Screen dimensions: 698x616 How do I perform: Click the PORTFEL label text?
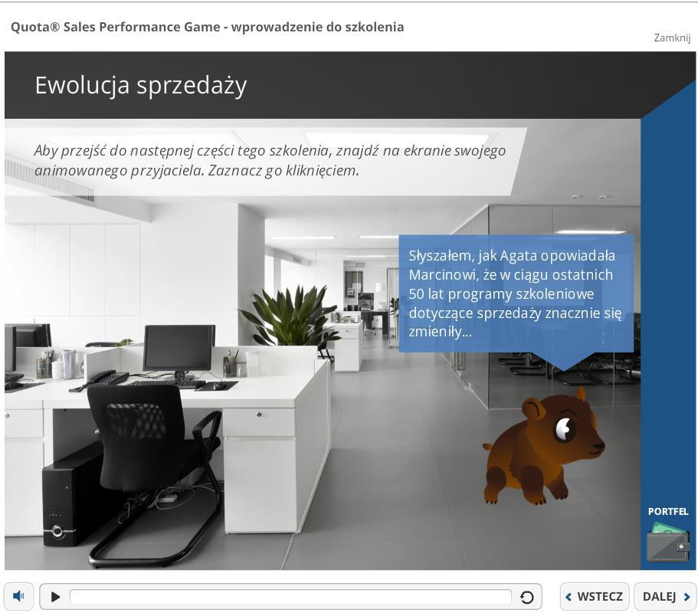tap(667, 511)
